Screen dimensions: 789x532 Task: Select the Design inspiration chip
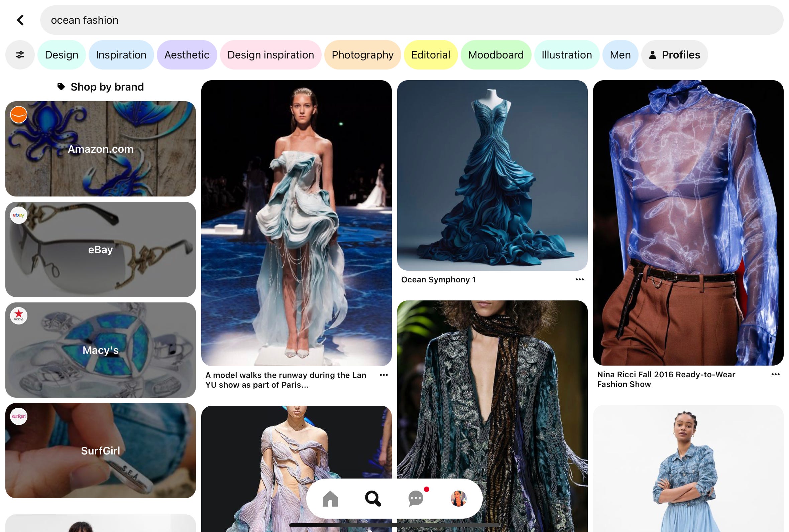point(270,55)
